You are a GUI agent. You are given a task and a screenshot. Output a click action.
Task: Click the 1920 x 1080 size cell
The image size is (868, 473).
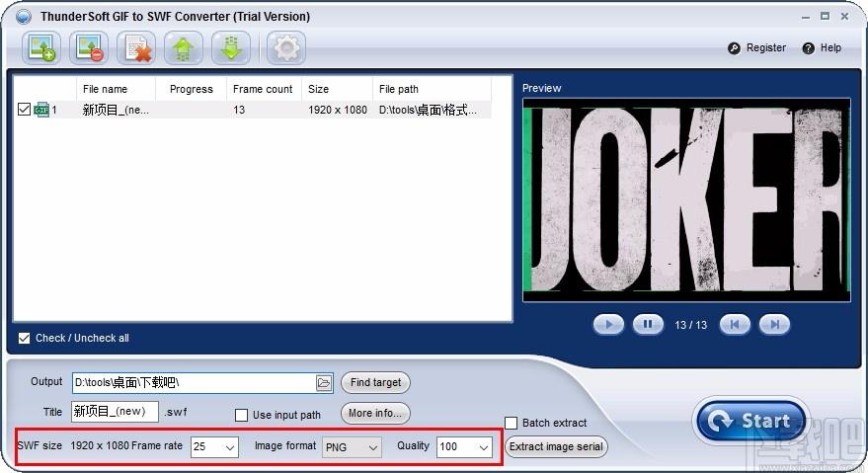tap(338, 110)
